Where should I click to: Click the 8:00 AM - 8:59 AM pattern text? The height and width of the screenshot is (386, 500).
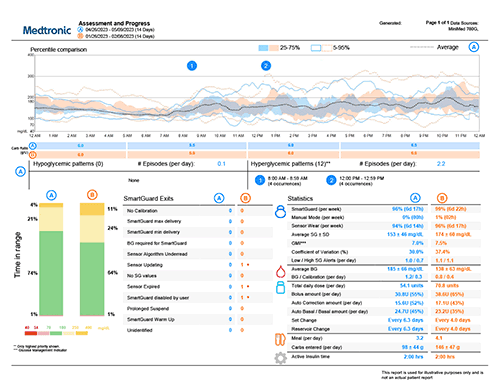288,178
